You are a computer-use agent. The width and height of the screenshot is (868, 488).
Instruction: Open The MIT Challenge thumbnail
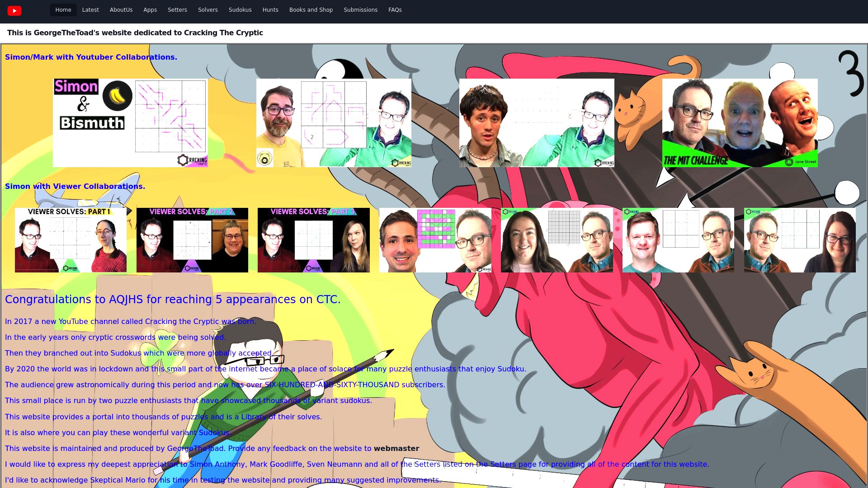point(740,123)
